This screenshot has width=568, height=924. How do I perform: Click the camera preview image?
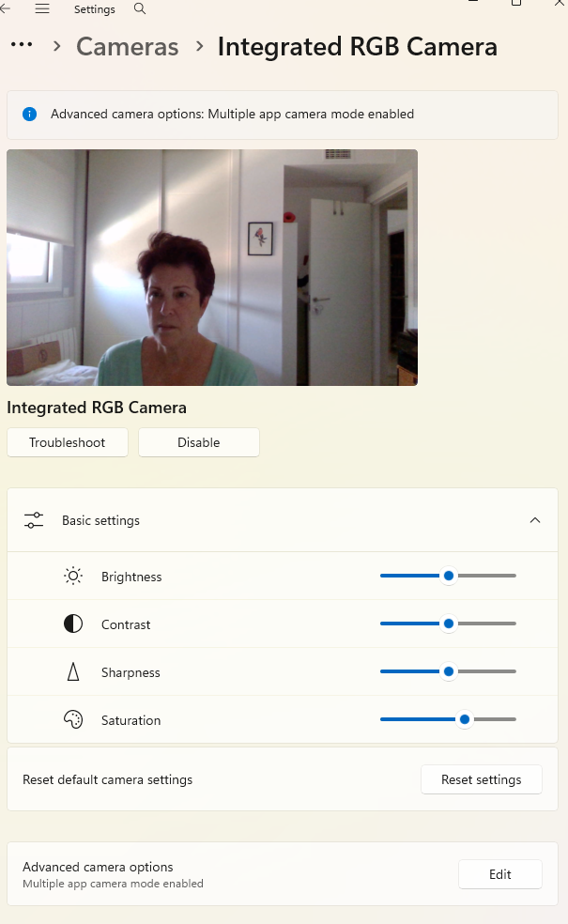coord(212,268)
